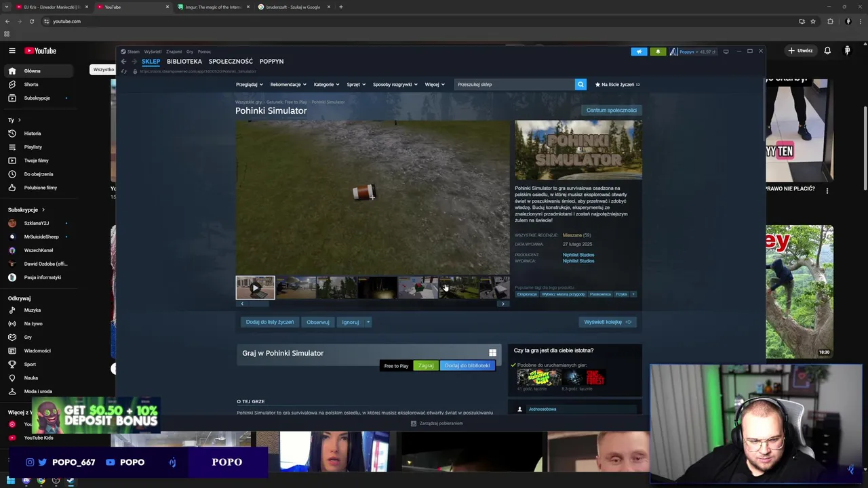Click Na liście życzeń link
This screenshot has height=488, width=868.
coord(617,85)
